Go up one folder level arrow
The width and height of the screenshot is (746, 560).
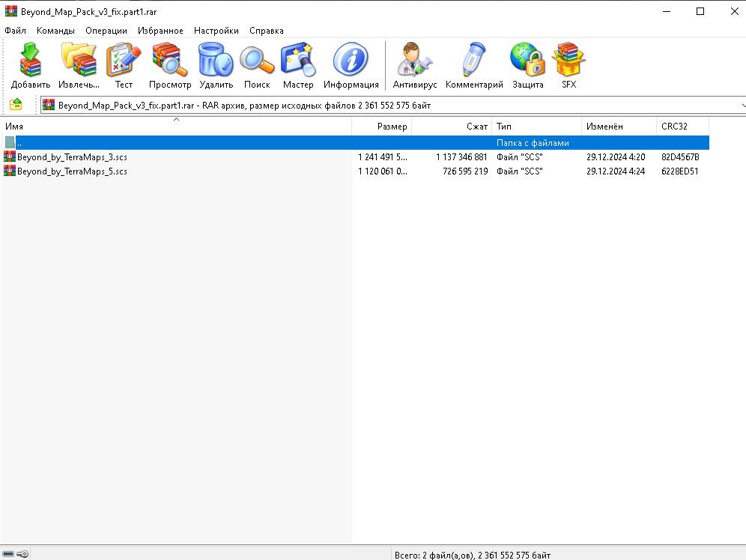point(16,105)
